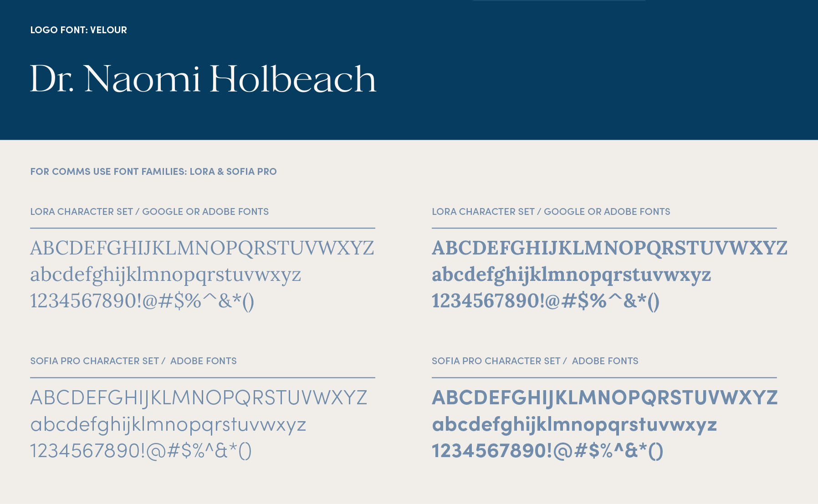Click the "FOR COMMS USE FONT FAMILIES" heading
This screenshot has height=504, width=818.
point(153,172)
